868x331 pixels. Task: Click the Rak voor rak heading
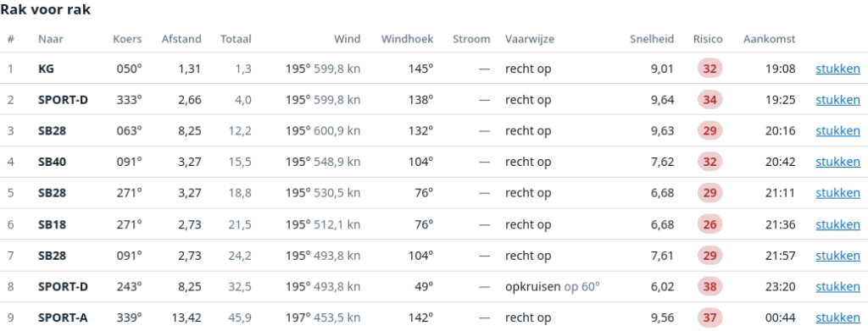(x=46, y=9)
